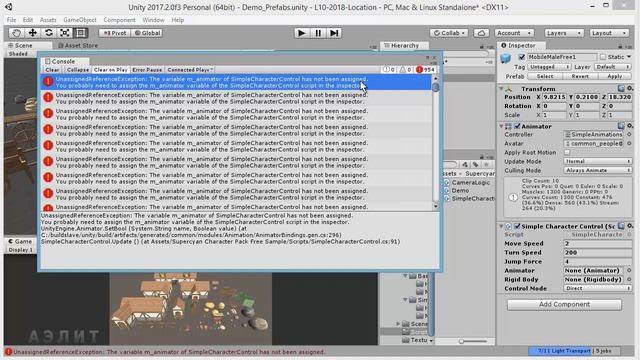Toggle the error filter showing 954
Screen dimensions: 640x360
click(x=425, y=70)
